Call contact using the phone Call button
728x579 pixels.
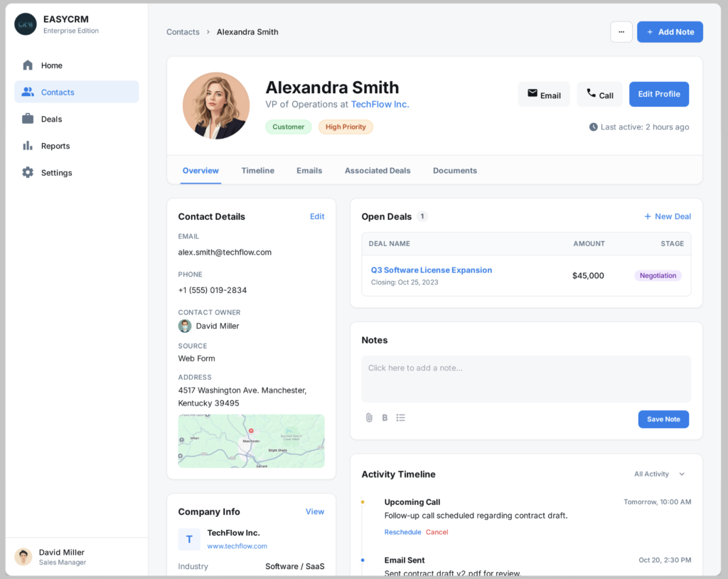(599, 95)
